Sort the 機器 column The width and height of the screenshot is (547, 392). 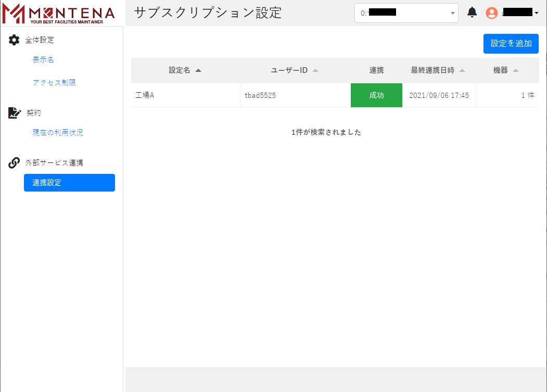[x=516, y=71]
